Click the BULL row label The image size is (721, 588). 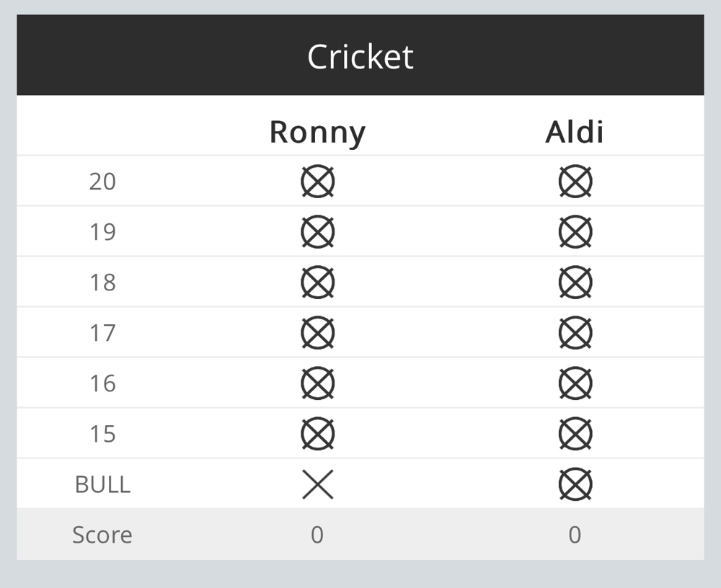(x=102, y=484)
